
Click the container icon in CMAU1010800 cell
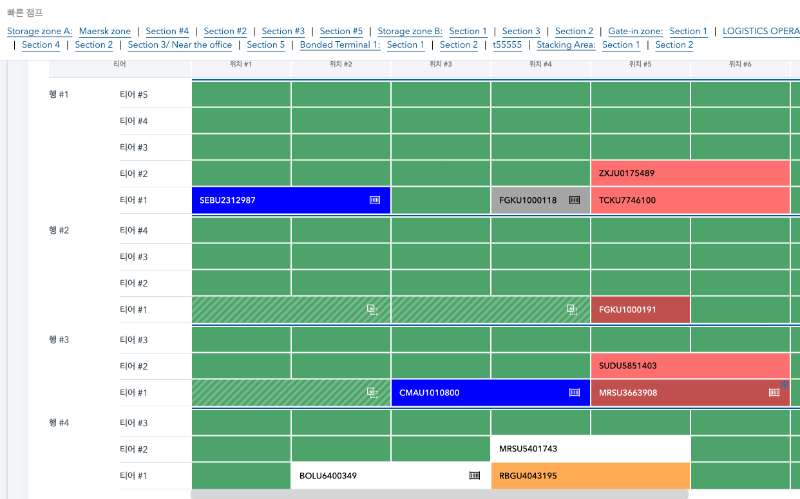tap(574, 392)
